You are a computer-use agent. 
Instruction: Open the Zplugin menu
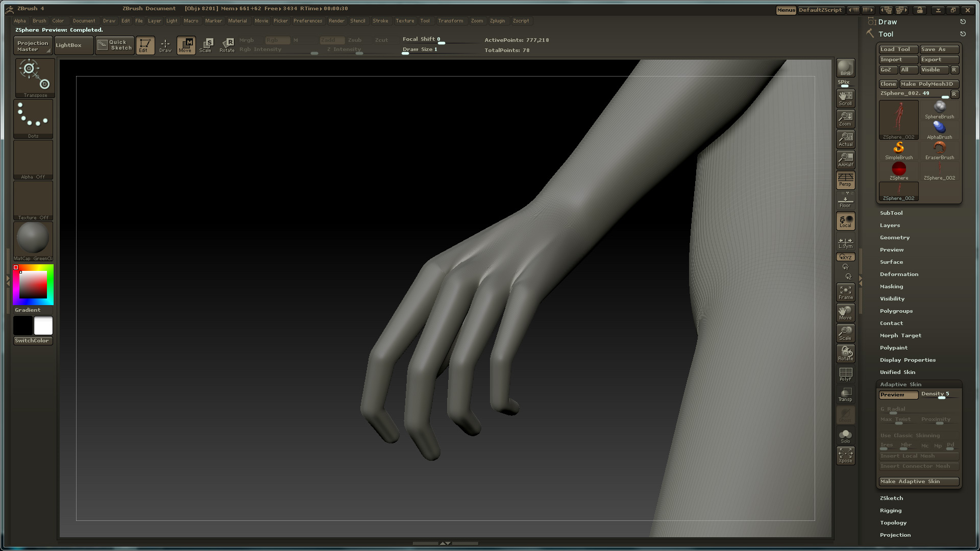point(497,21)
